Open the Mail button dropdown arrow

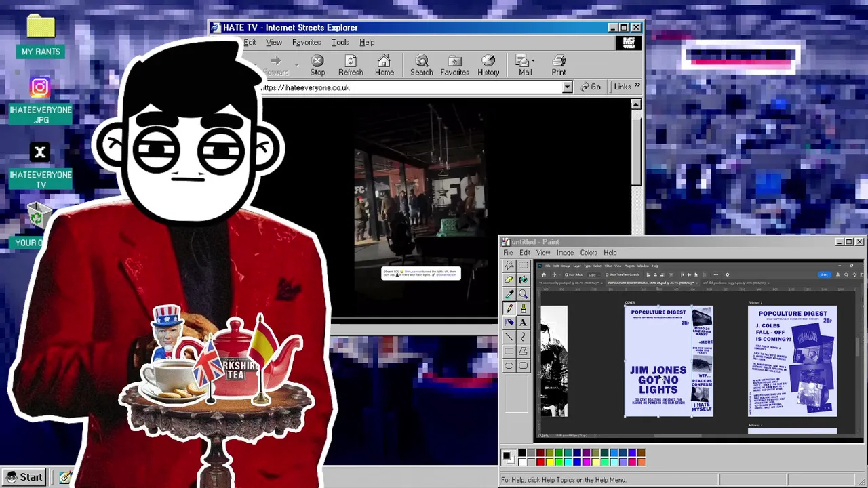point(533,61)
